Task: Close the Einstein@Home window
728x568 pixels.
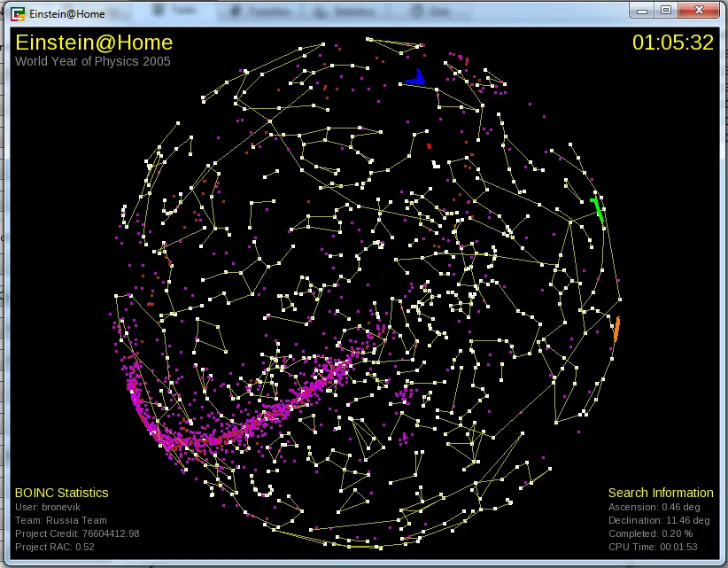Action: point(699,11)
